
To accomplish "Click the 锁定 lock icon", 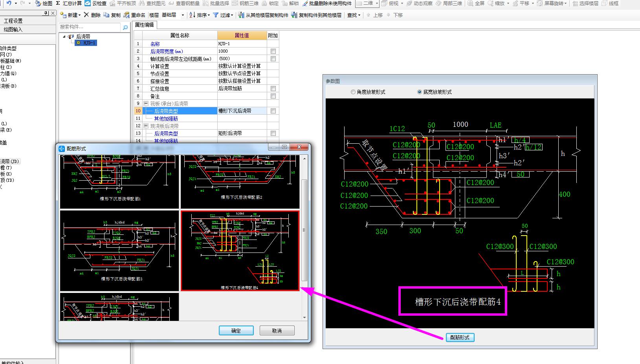I will click(x=270, y=3).
